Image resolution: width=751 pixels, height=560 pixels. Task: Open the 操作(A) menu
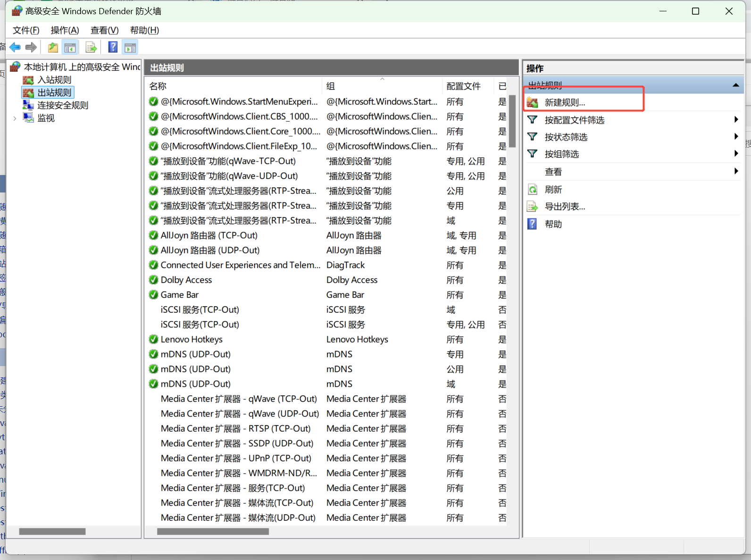pos(65,30)
